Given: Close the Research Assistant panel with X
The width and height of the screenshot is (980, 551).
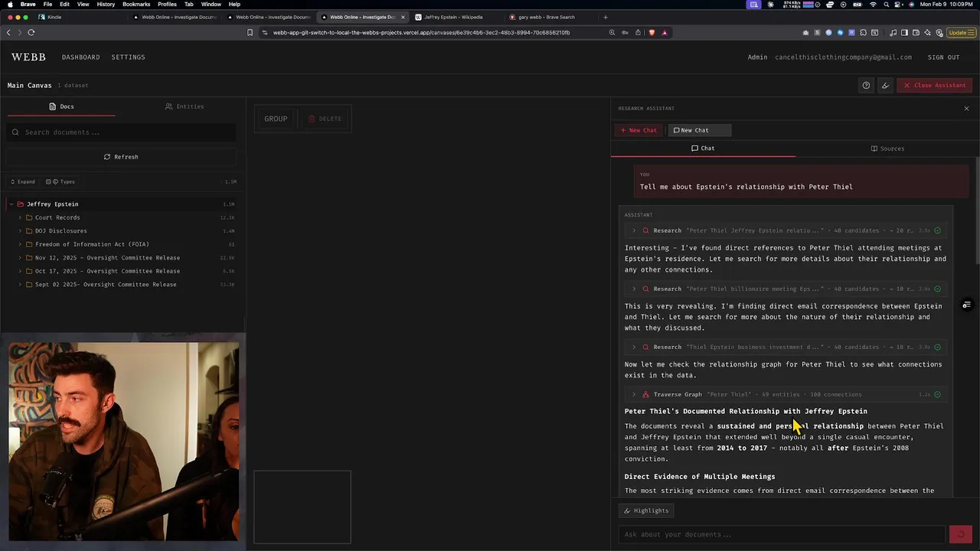Looking at the screenshot, I should point(966,109).
